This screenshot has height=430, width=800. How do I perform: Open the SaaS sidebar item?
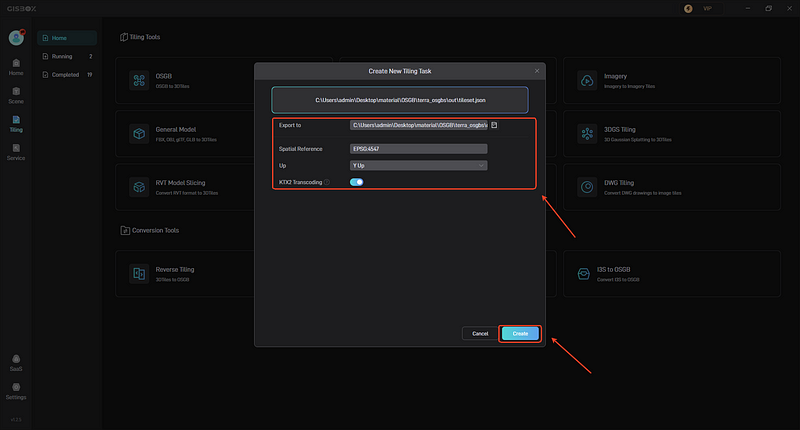pos(16,363)
